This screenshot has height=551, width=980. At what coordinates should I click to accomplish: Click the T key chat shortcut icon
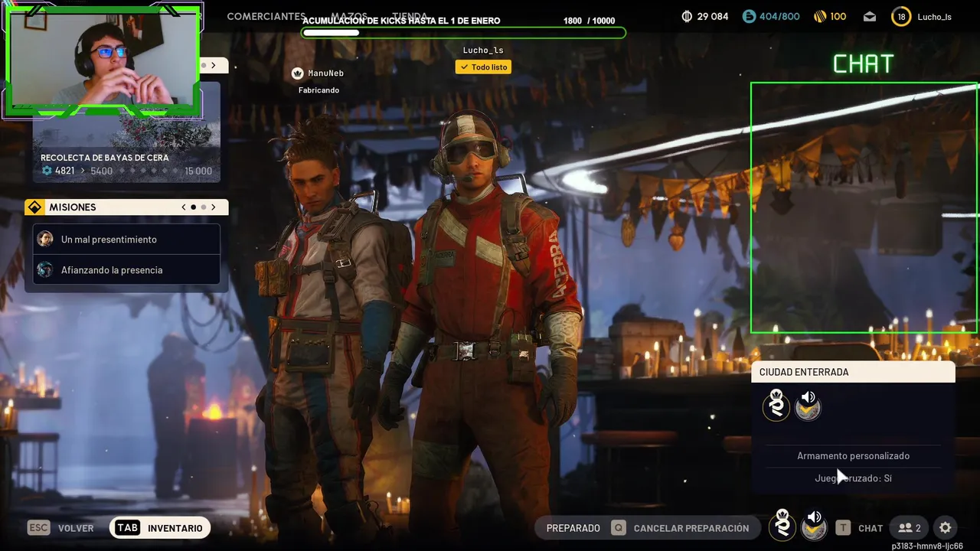coord(843,528)
